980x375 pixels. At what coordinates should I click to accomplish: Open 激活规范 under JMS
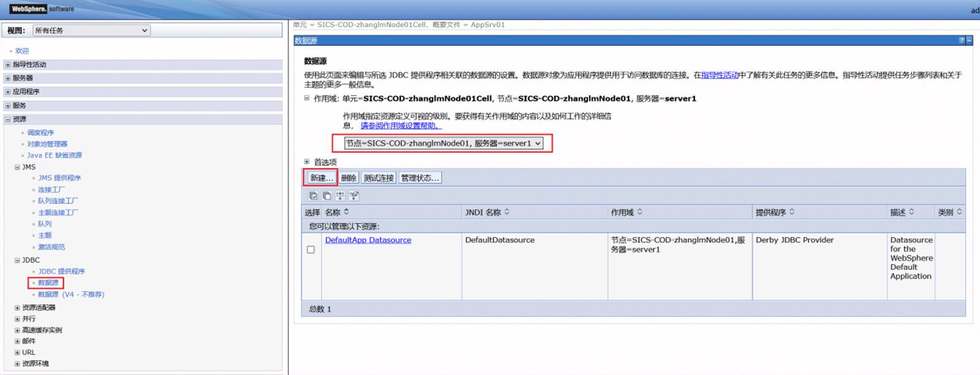tap(51, 247)
